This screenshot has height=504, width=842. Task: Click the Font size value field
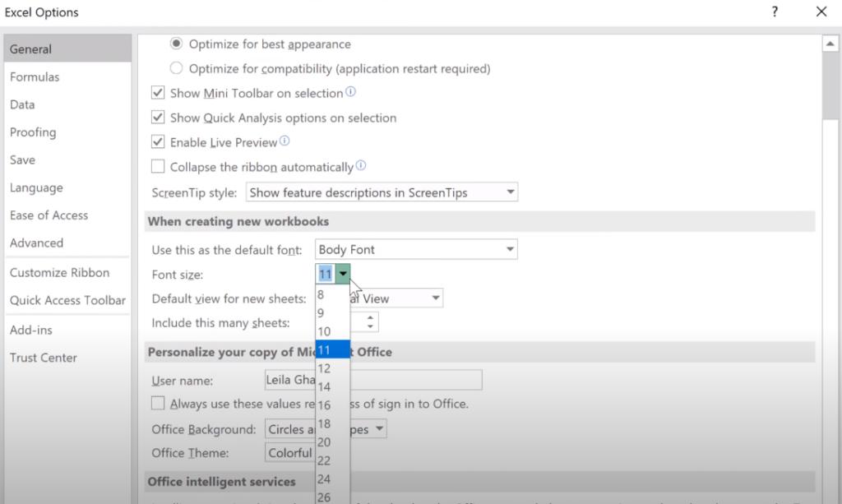click(x=326, y=274)
